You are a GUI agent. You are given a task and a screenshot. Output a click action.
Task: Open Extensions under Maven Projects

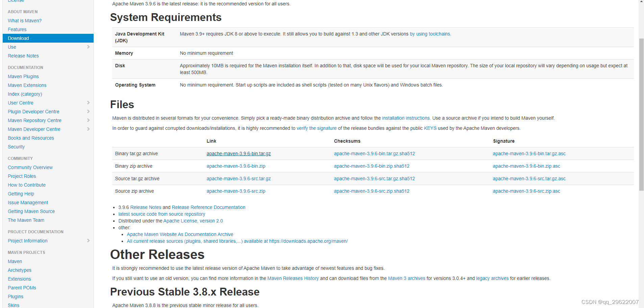19,279
